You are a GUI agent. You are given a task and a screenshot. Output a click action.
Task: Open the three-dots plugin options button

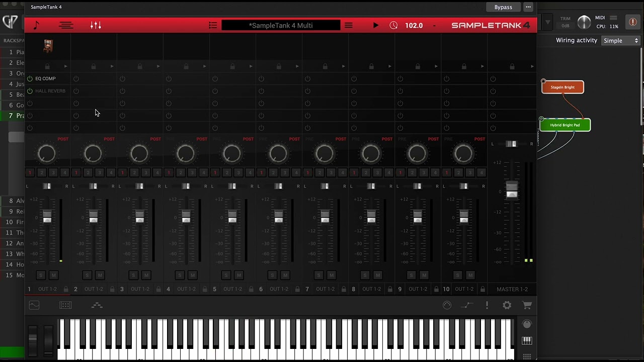click(528, 7)
